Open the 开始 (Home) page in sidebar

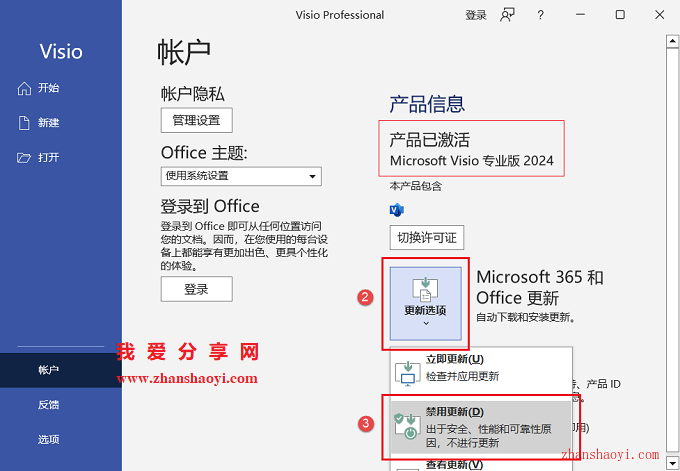pos(38,88)
